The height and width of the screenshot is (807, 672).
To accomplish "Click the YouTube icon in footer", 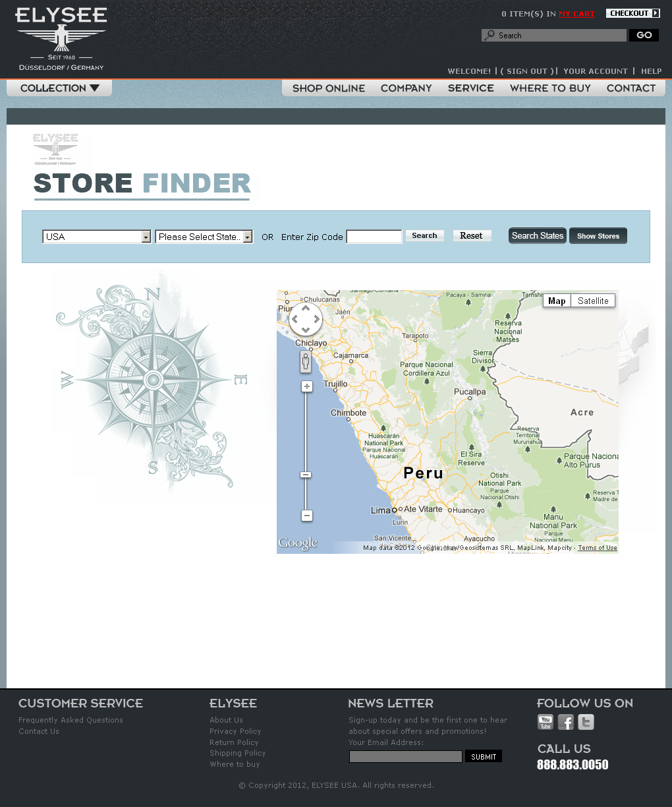I will tap(546, 723).
